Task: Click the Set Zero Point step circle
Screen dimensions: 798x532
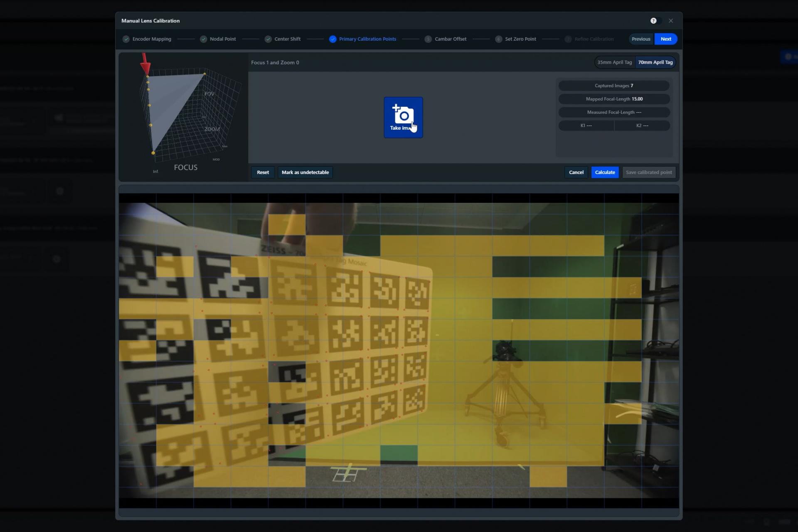Action: pos(498,39)
